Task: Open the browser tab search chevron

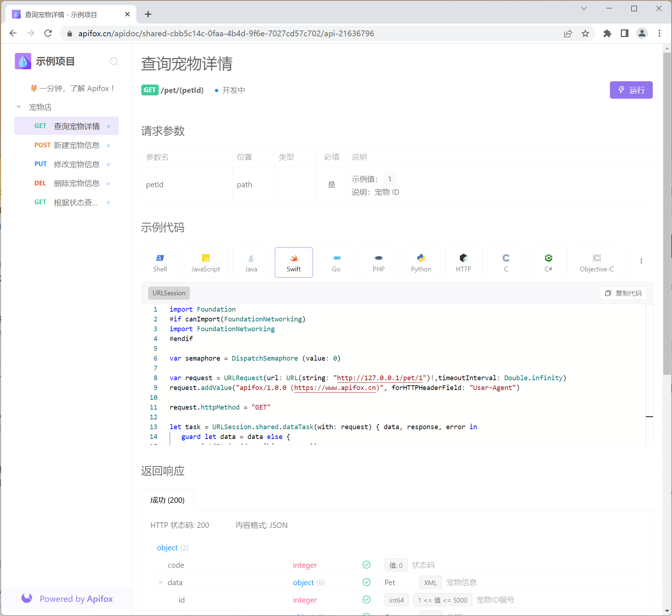Action: 584,8
